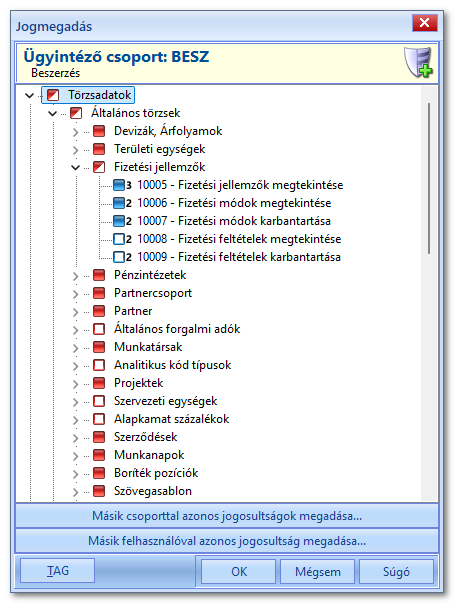The width and height of the screenshot is (455, 604).
Task: Toggle the Devizák, Árfolyamok red checkbox
Action: pos(99,131)
